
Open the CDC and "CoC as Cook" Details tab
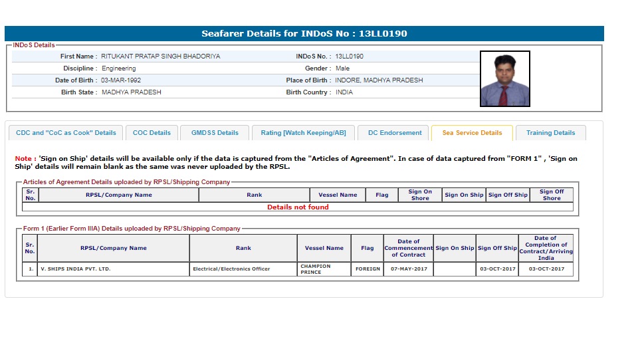coord(66,133)
